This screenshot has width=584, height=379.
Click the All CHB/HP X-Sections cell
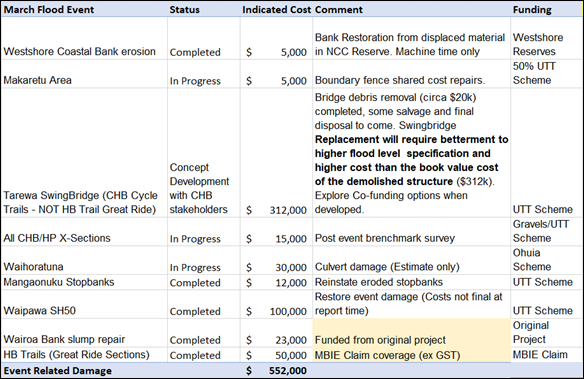pyautogui.click(x=85, y=231)
